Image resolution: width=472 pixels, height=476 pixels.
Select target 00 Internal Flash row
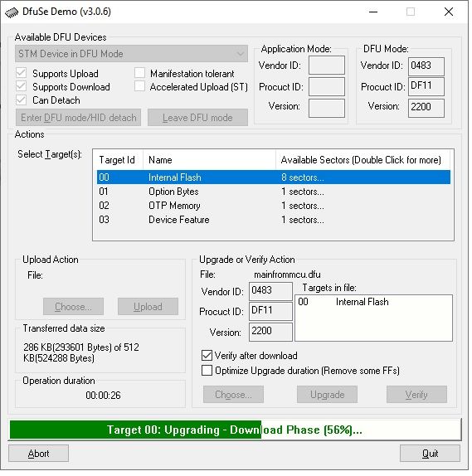click(x=274, y=177)
